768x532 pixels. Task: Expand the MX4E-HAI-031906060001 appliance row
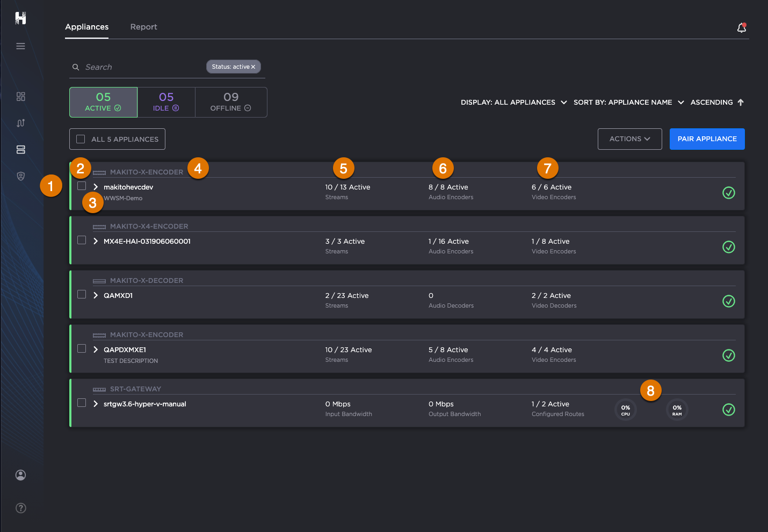point(96,241)
